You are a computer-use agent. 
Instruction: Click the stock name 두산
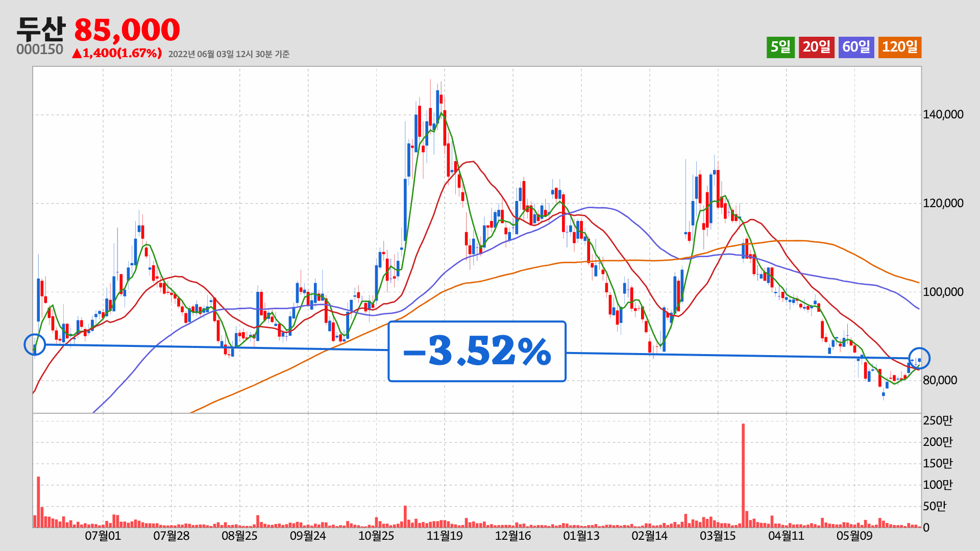(x=41, y=29)
